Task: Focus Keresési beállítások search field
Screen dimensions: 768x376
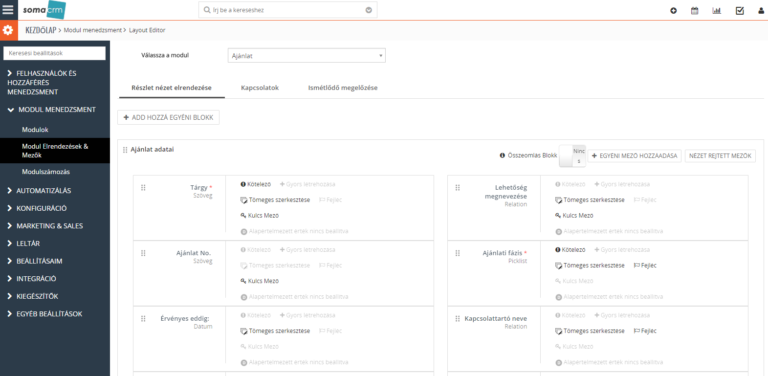Action: 54,53
